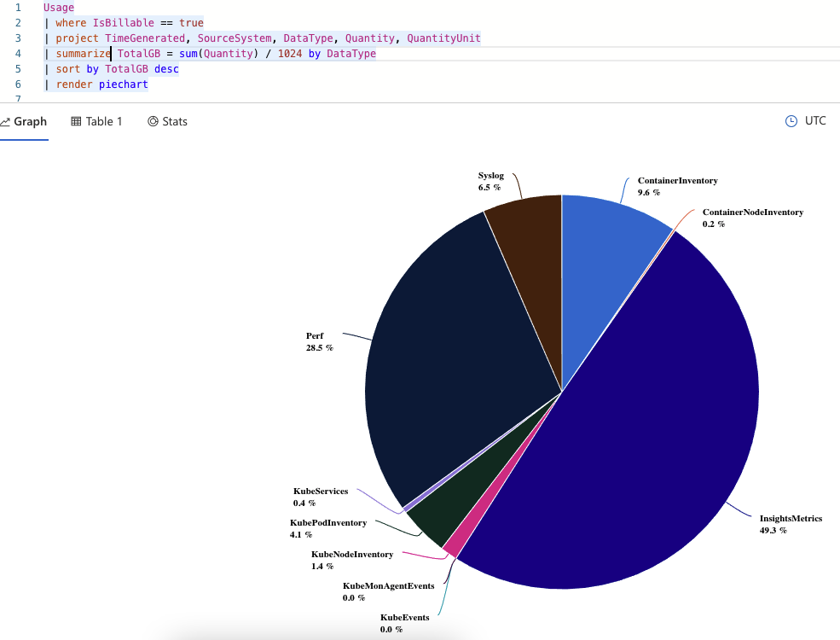The height and width of the screenshot is (640, 840).
Task: Select the Graph tab
Action: point(25,121)
